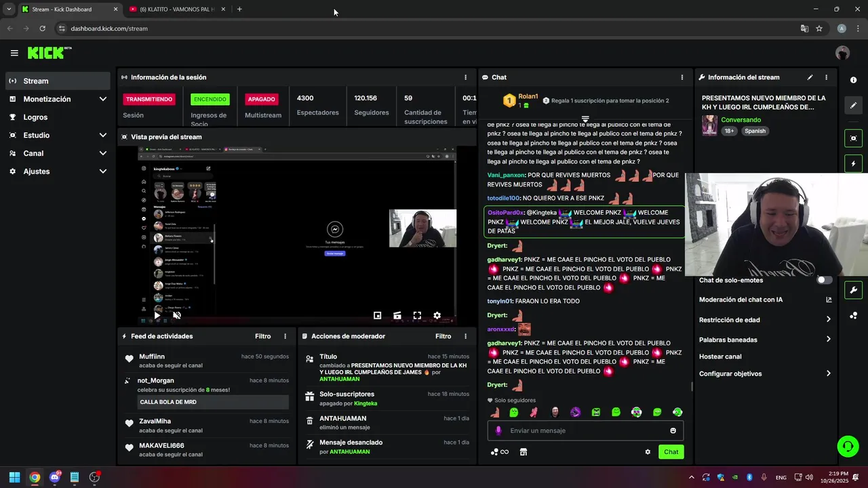Click the Conversando category link
This screenshot has height=488, width=868.
tap(741, 120)
